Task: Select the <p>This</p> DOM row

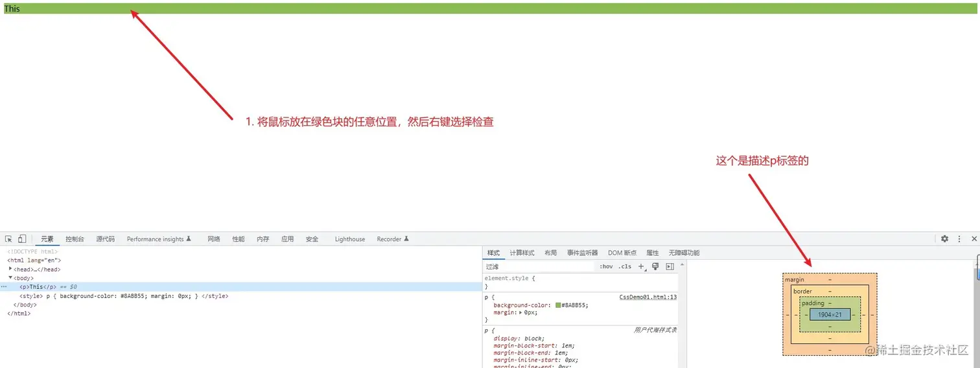Action: point(241,286)
